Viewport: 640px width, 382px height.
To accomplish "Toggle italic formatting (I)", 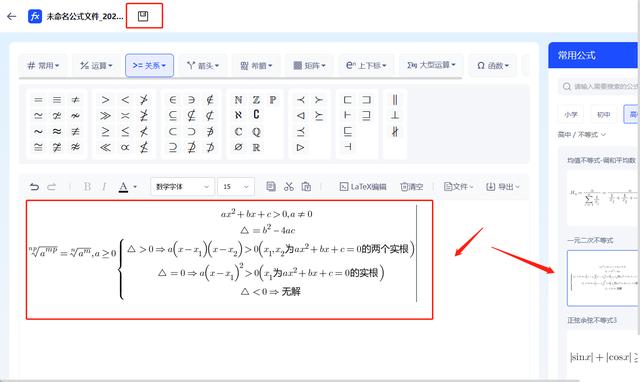I will coord(104,187).
